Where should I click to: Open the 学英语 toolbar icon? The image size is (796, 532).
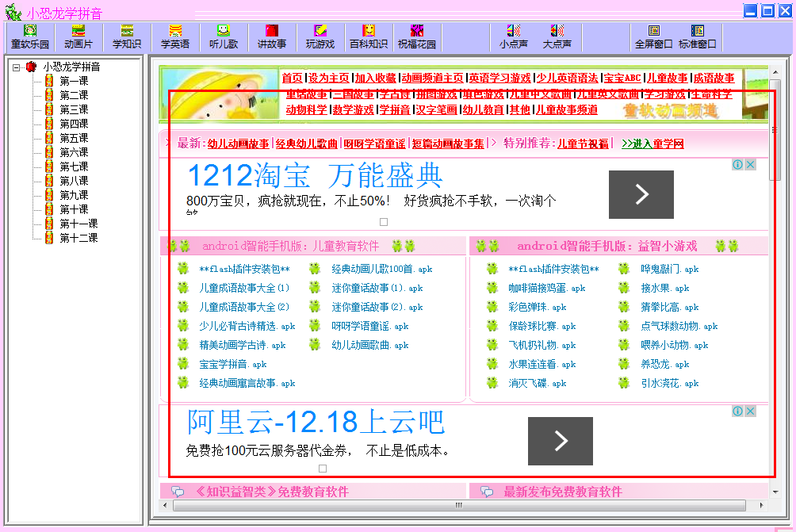pos(175,37)
